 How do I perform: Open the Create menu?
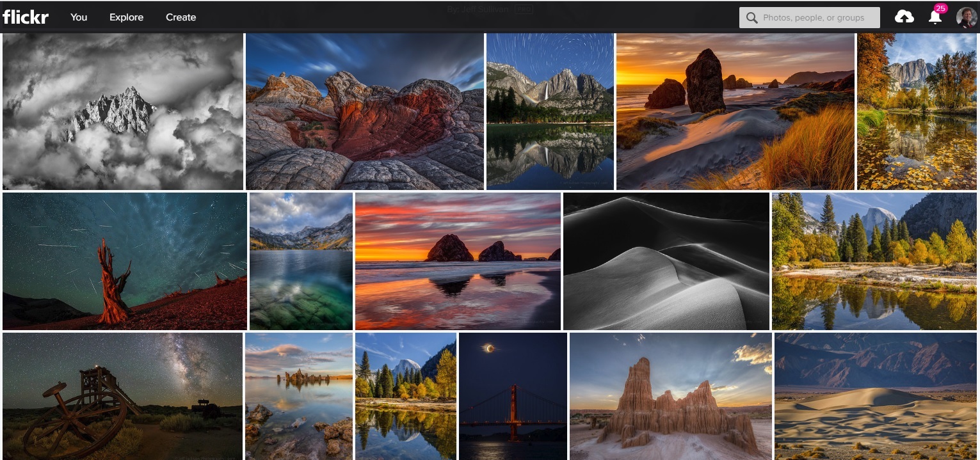click(x=181, y=17)
